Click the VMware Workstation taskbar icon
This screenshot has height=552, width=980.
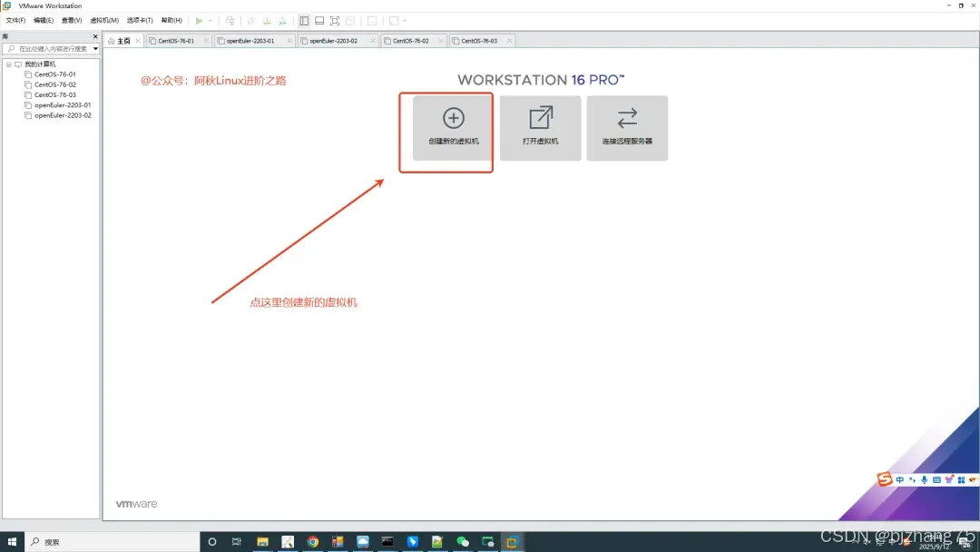513,542
